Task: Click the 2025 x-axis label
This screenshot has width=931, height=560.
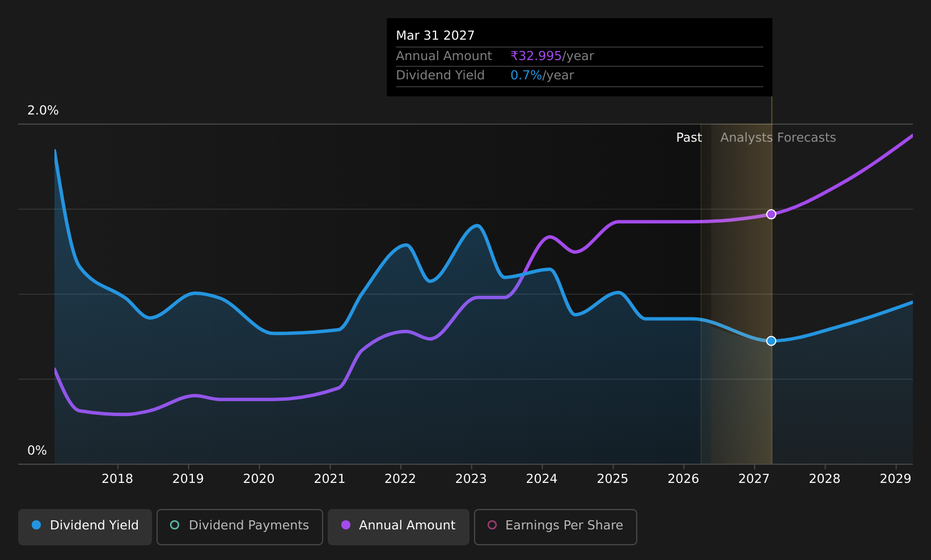Action: point(612,479)
